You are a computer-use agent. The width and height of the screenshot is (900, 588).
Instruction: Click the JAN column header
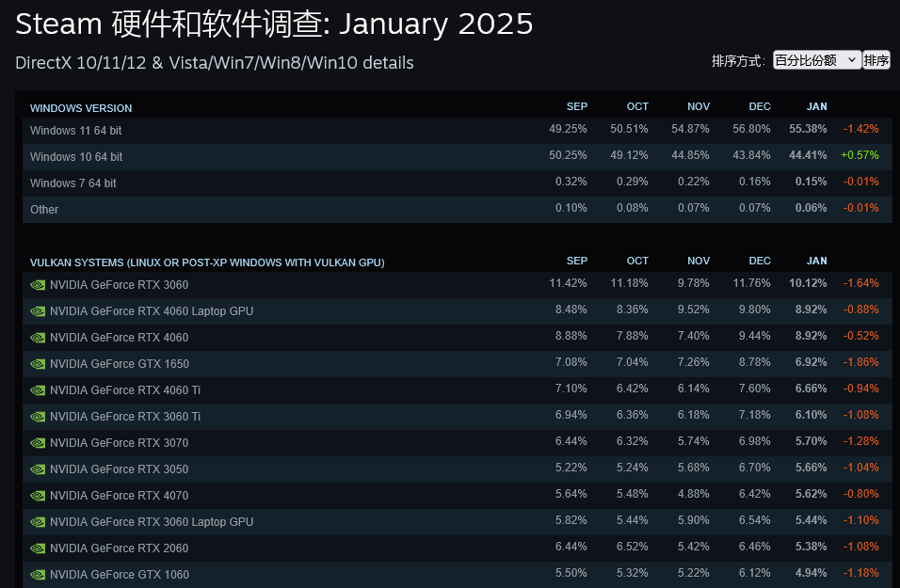click(x=816, y=106)
